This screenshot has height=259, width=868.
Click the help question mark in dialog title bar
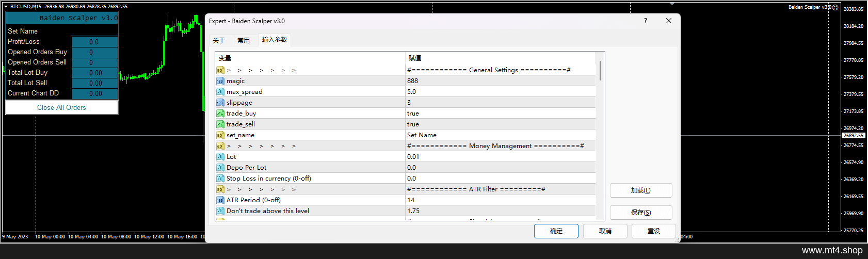(646, 21)
